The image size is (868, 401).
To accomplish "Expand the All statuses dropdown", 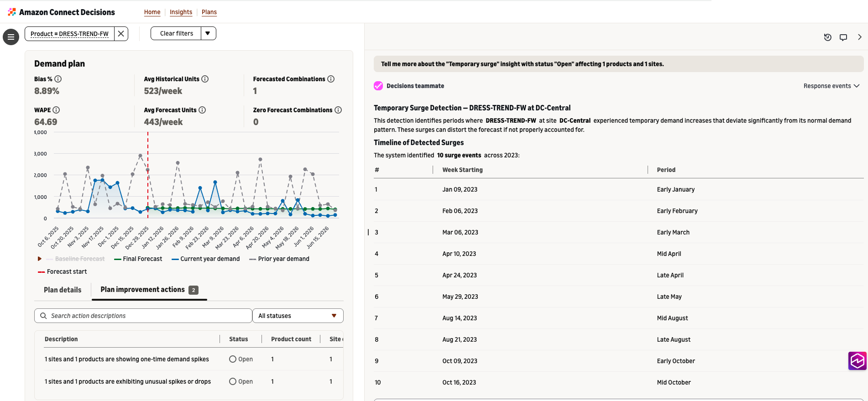I will pyautogui.click(x=298, y=316).
